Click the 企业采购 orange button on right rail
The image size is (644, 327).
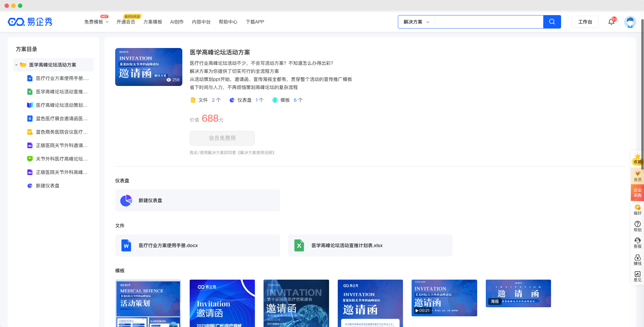click(x=637, y=192)
